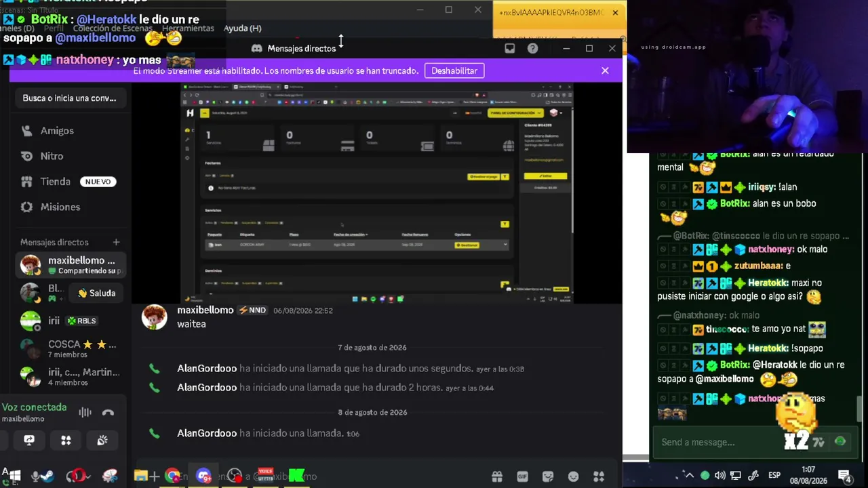Open the Windows Start menu
Image resolution: width=868 pixels, height=488 pixels.
[x=14, y=476]
